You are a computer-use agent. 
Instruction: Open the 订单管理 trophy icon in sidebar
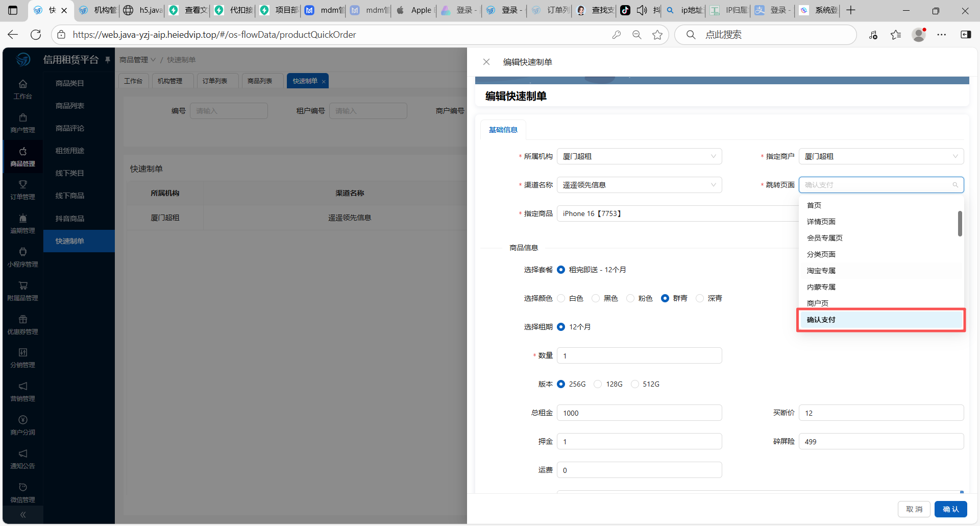23,185
